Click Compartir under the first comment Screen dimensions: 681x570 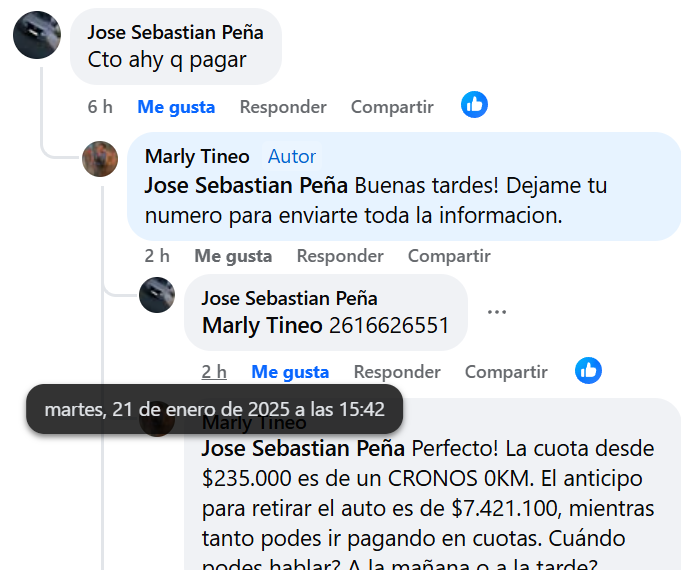[392, 107]
